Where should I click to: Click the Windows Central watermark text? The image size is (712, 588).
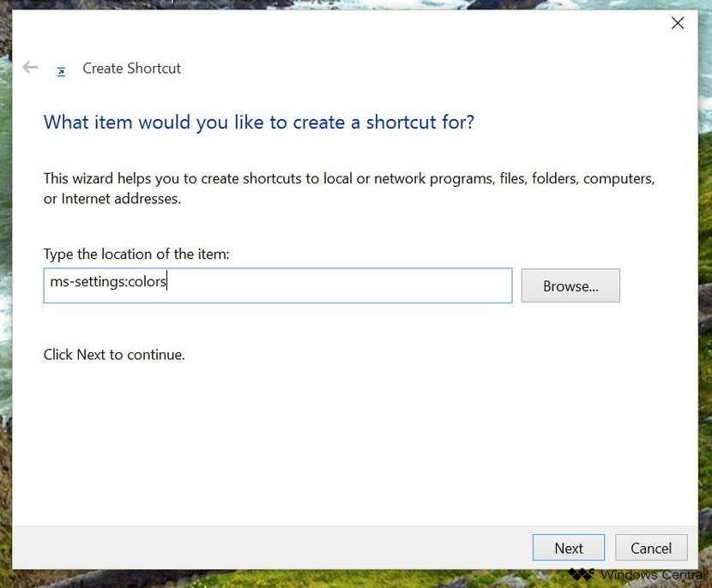click(652, 574)
